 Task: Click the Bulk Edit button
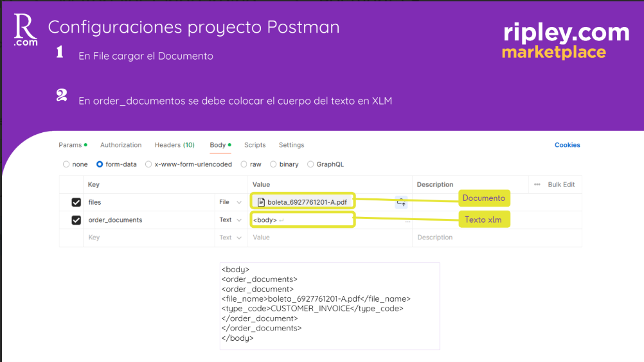click(x=561, y=184)
